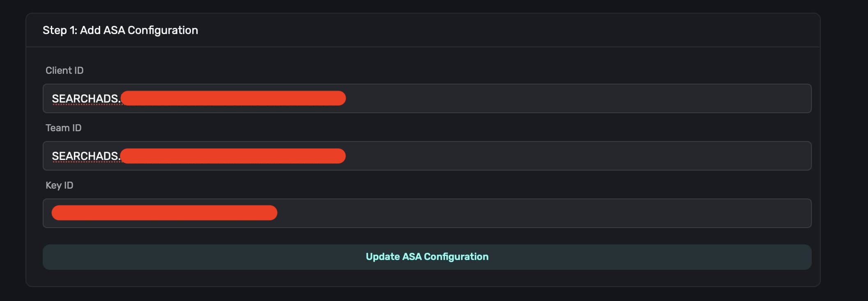
Task: Click the Key ID field label
Action: pos(60,185)
